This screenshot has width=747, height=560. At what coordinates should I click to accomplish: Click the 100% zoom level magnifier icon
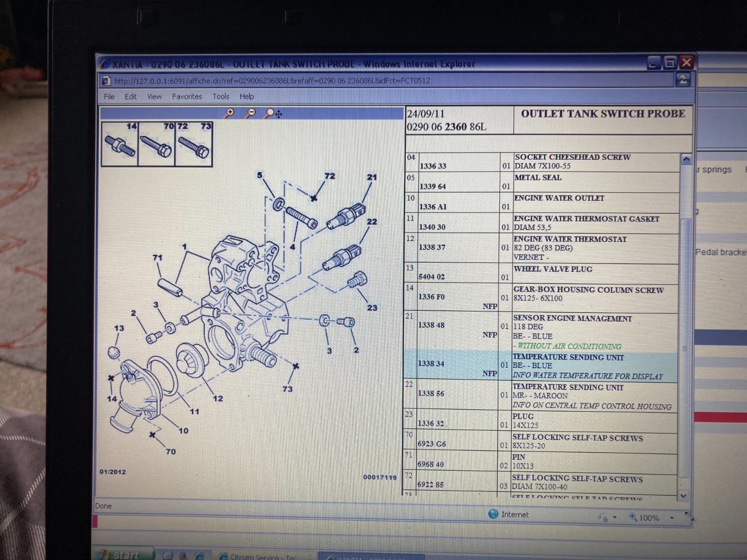pos(633,517)
